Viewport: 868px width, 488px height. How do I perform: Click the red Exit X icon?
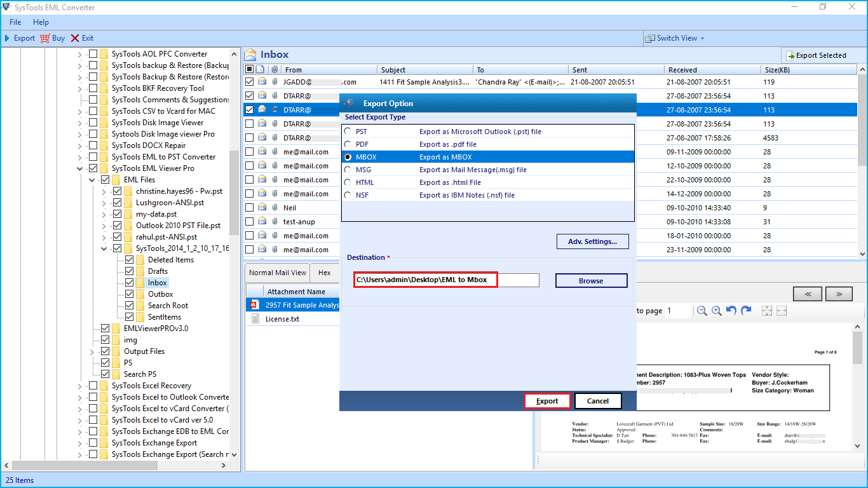(x=75, y=38)
